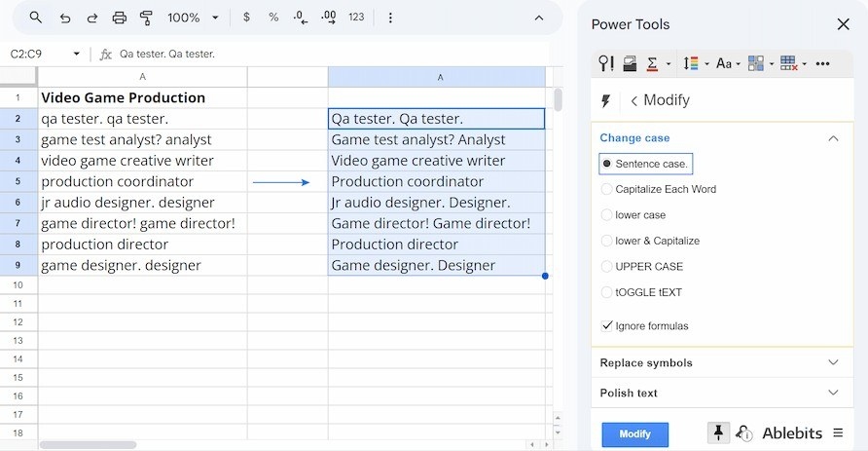Select the lower & Capitalize option

pyautogui.click(x=650, y=241)
